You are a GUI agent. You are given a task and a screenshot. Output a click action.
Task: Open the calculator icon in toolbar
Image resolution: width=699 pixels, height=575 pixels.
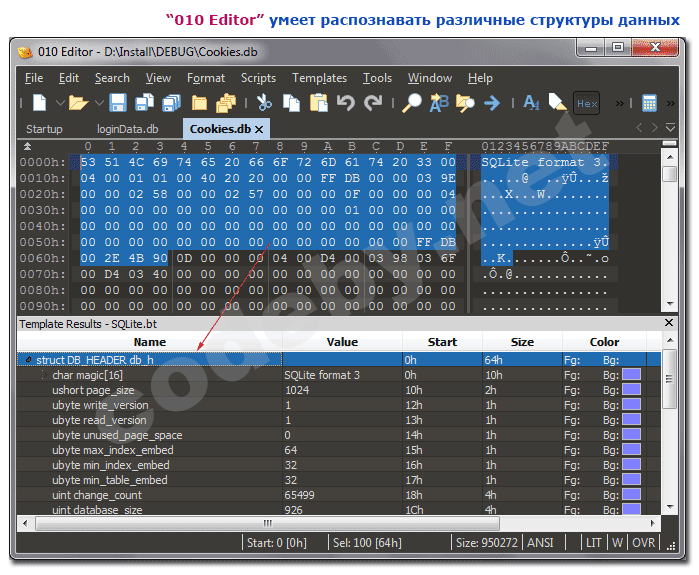pyautogui.click(x=650, y=103)
